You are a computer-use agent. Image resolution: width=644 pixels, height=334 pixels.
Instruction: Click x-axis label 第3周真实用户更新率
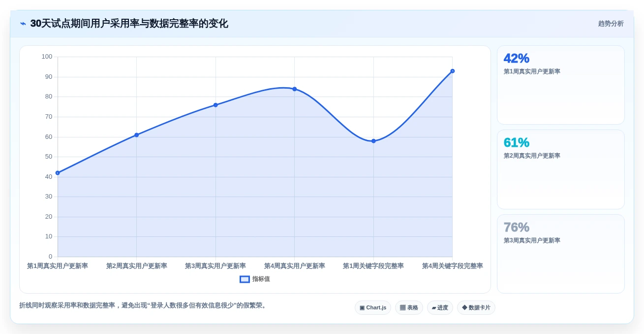point(215,266)
